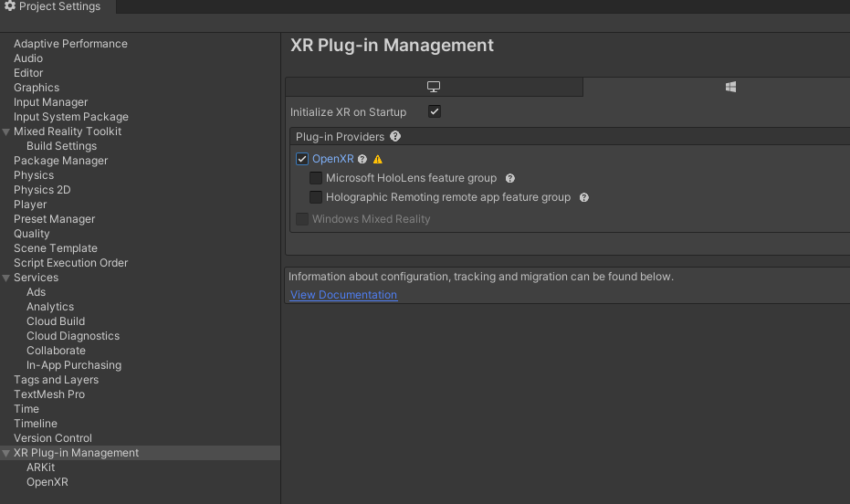
Task: Open Preset Manager settings
Action: coord(54,219)
